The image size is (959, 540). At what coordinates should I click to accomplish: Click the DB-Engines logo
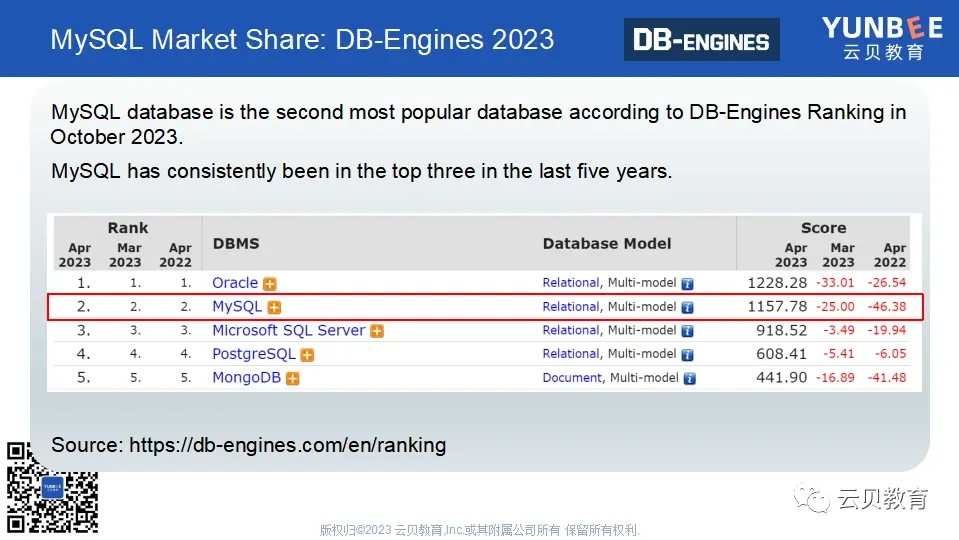point(702,40)
